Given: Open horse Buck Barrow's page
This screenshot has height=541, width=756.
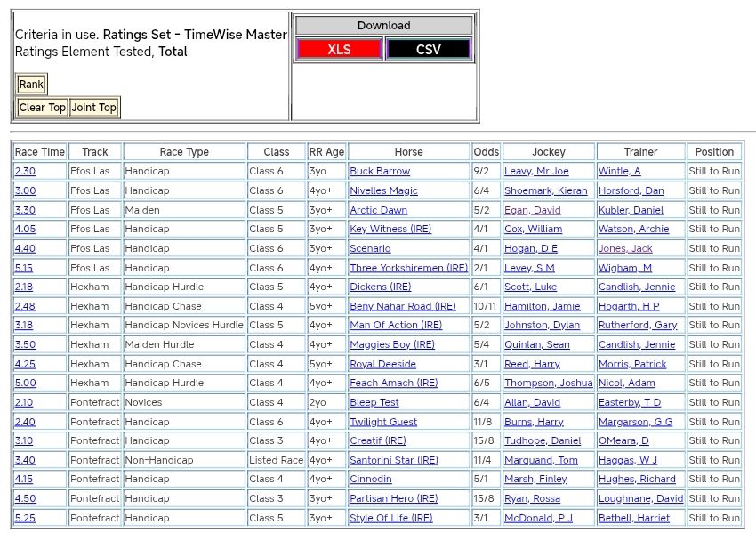Looking at the screenshot, I should tap(380, 171).
